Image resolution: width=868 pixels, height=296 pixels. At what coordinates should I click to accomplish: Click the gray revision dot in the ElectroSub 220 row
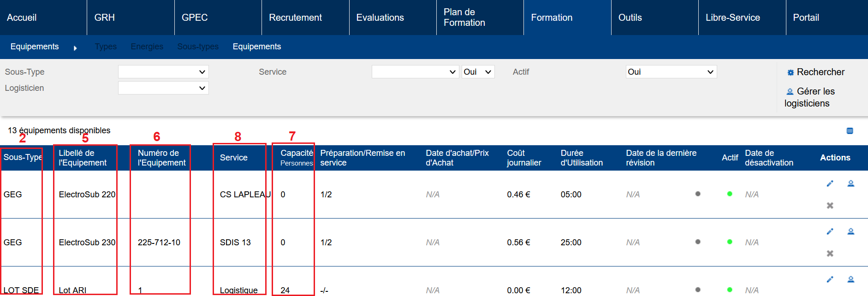(x=698, y=194)
